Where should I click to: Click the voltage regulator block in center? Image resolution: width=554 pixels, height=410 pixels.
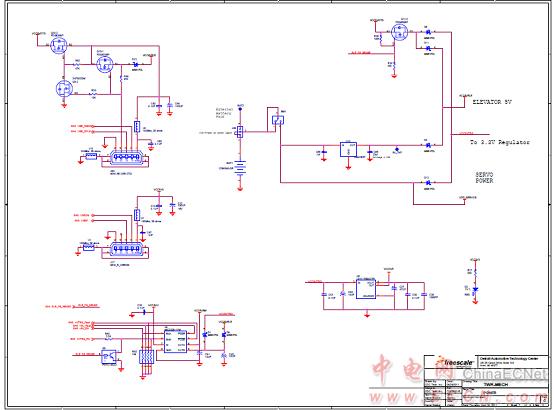[348, 149]
